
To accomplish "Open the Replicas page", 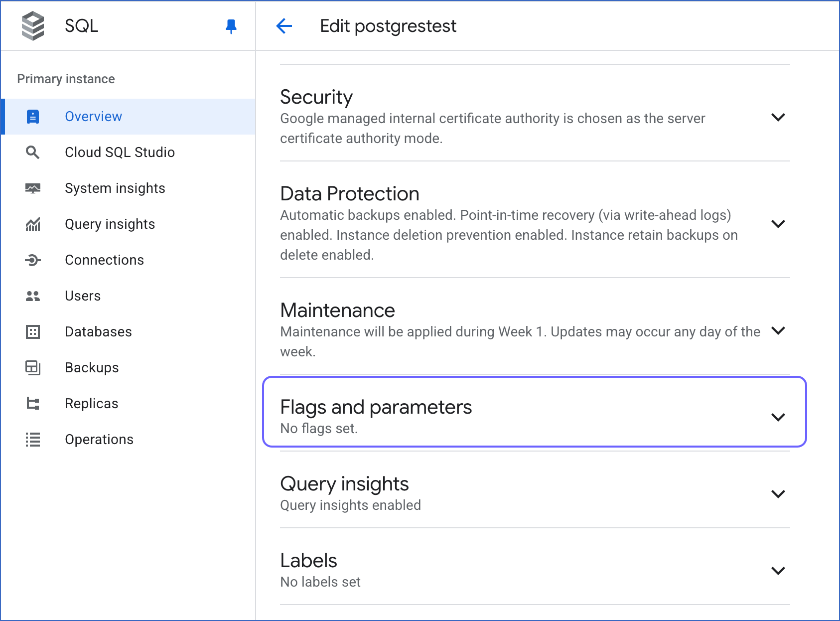I will click(128, 404).
